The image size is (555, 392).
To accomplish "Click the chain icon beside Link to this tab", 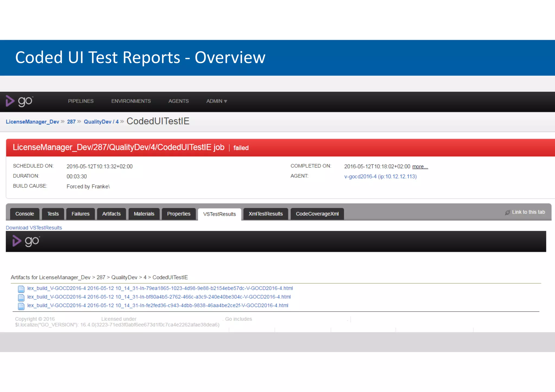I will [507, 212].
